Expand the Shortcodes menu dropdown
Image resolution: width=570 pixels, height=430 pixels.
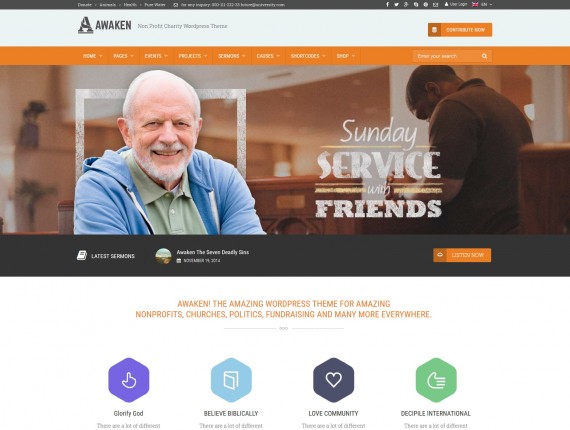coord(308,56)
